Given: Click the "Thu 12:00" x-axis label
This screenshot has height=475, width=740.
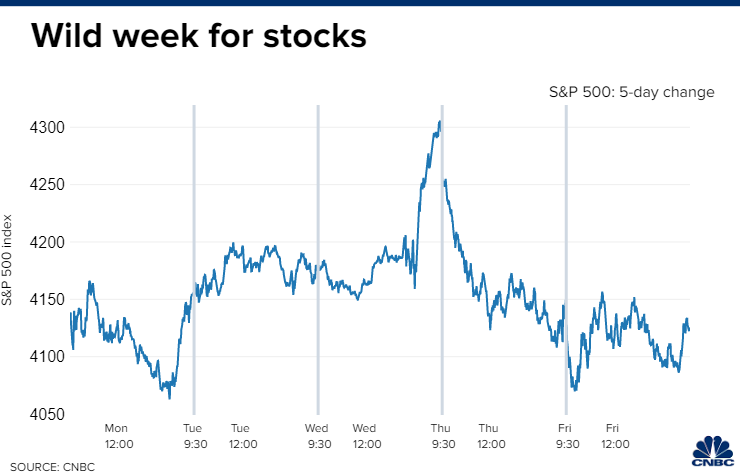Looking at the screenshot, I should [489, 435].
